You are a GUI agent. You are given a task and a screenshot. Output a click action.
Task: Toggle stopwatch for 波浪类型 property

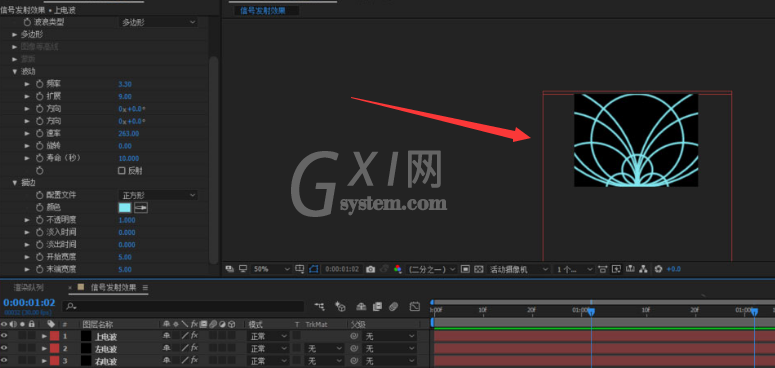pyautogui.click(x=27, y=22)
